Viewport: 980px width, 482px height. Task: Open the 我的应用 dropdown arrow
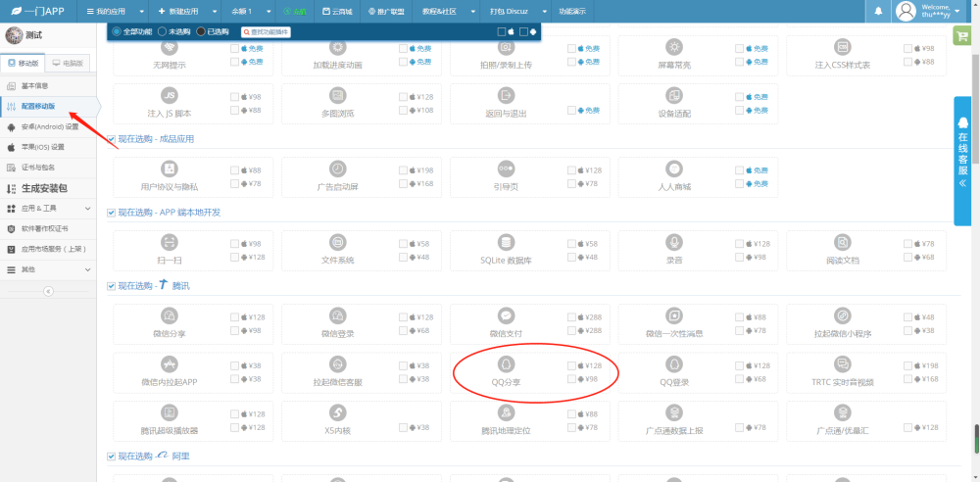click(142, 11)
